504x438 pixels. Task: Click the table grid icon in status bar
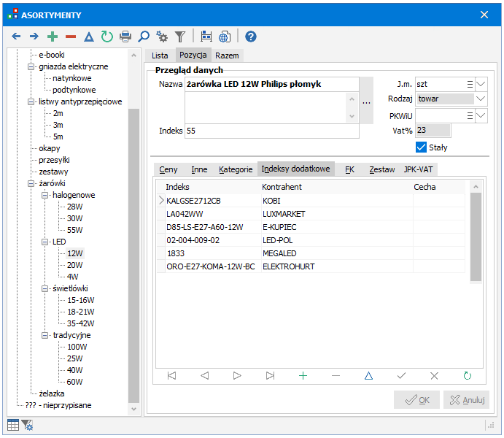13,425
